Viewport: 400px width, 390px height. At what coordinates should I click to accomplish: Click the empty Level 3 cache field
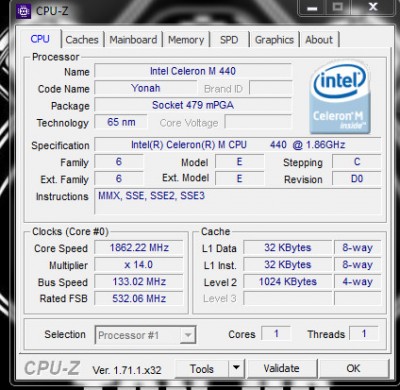point(288,298)
